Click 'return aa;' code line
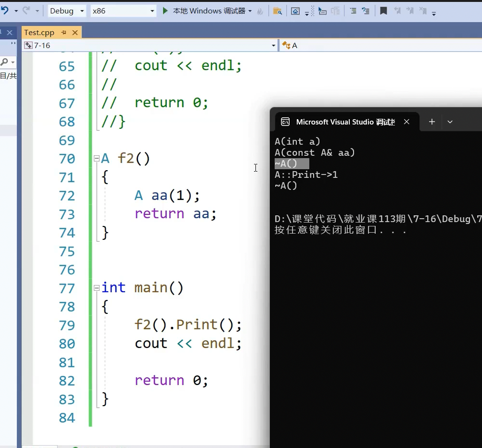The height and width of the screenshot is (448, 482). pos(176,214)
